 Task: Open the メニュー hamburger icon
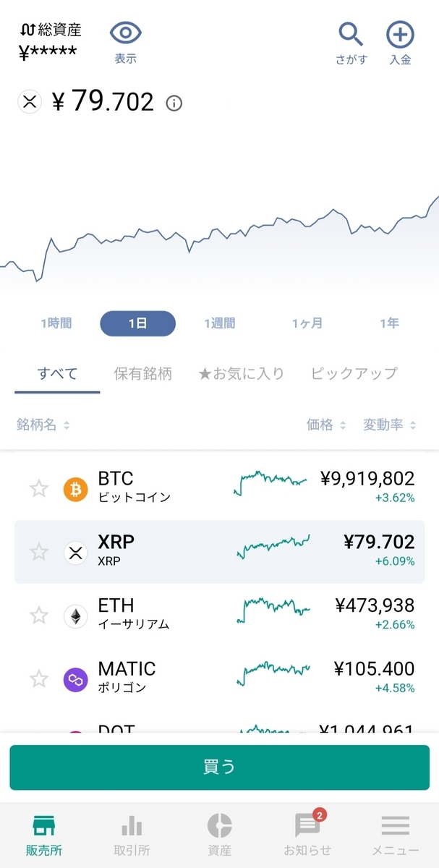[x=395, y=825]
